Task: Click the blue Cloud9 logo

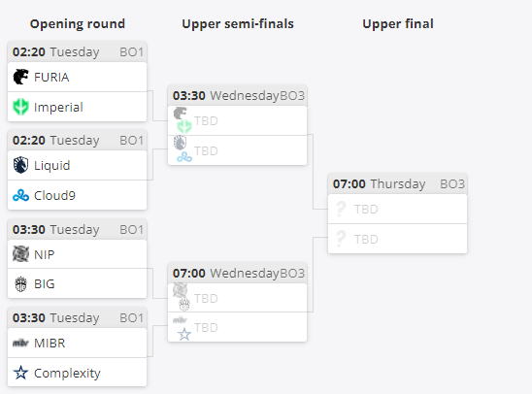Action: (20, 196)
